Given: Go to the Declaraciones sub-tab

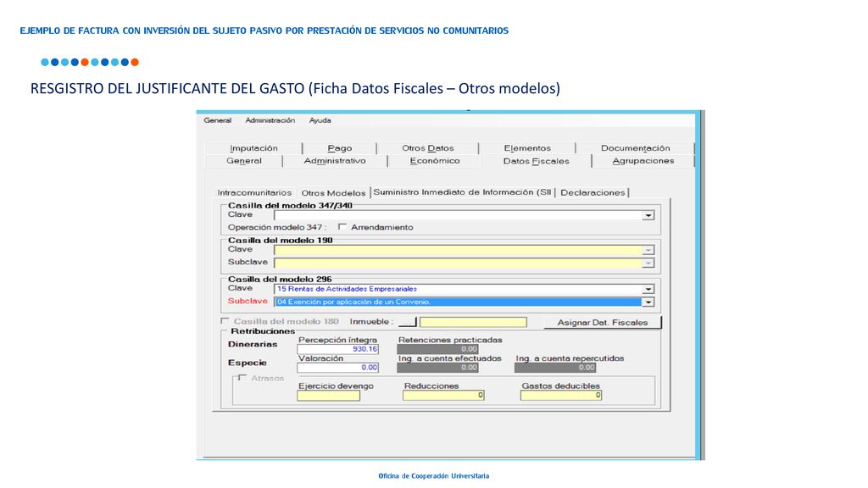Looking at the screenshot, I should coord(593,192).
